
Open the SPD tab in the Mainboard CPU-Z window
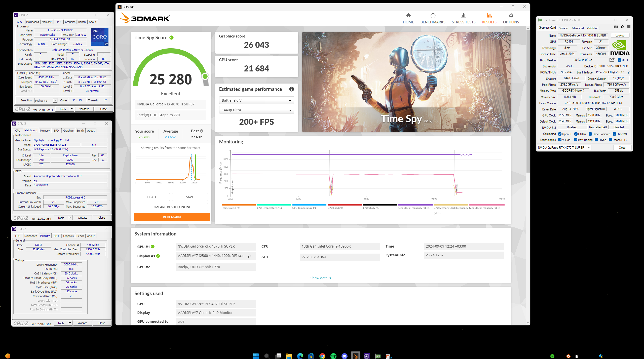pyautogui.click(x=56, y=131)
